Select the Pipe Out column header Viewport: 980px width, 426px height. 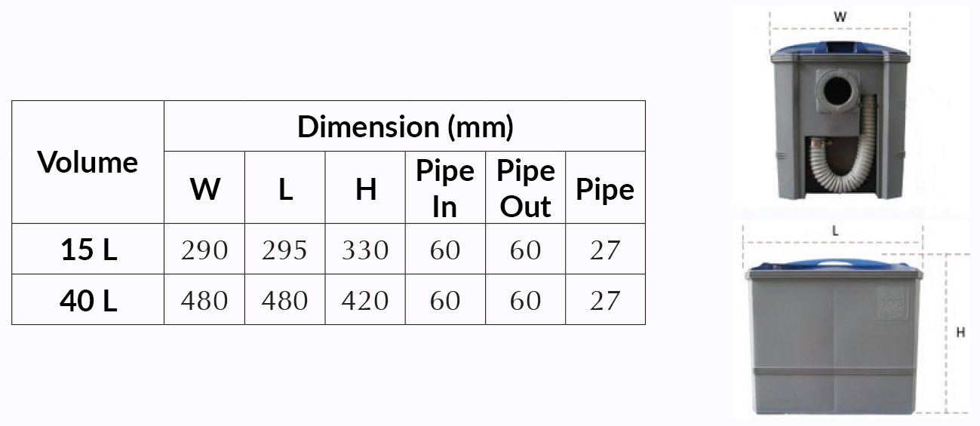coord(525,188)
